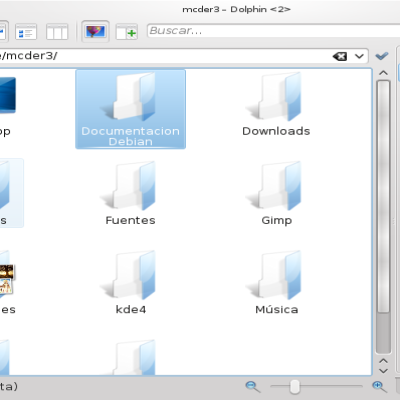Click the scrollbar up arrow at top
The width and height of the screenshot is (400, 400).
pos(383,73)
